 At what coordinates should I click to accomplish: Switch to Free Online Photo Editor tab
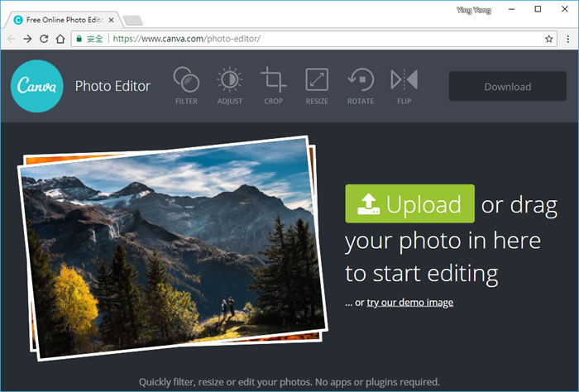(x=62, y=18)
